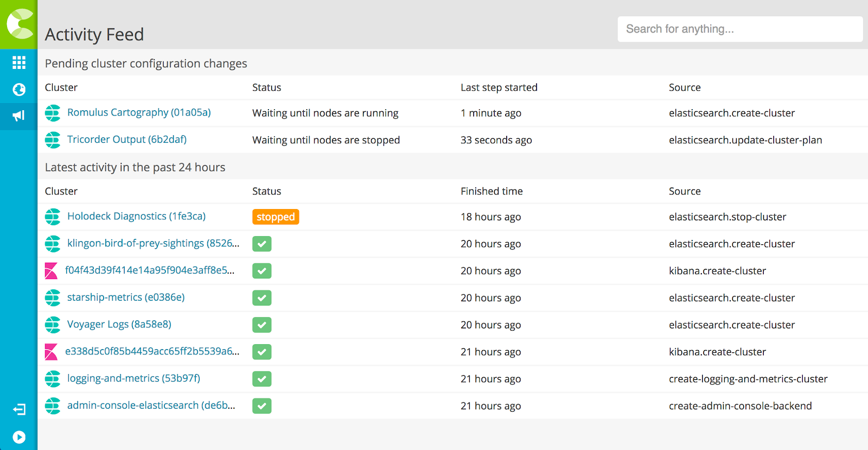
Task: Click the admin-console-elasticsearch cluster icon
Action: 53,406
